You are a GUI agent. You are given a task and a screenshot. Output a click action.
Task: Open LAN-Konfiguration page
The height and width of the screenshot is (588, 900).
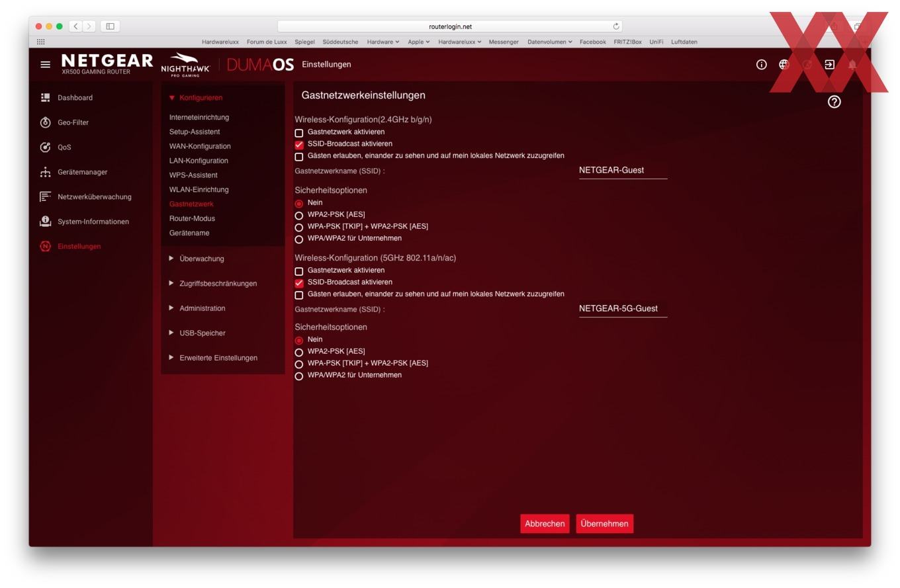click(199, 161)
